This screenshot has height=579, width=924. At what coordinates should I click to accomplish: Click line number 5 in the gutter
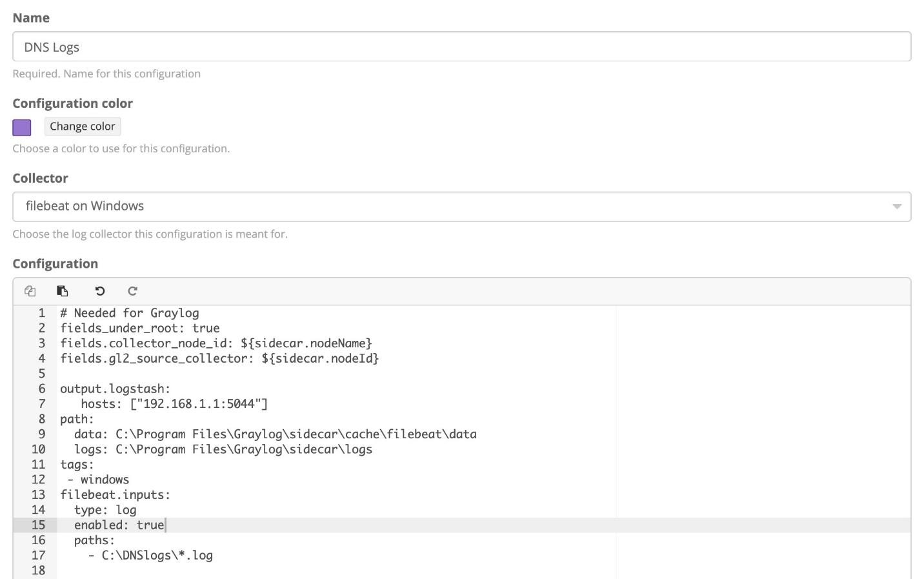[42, 374]
